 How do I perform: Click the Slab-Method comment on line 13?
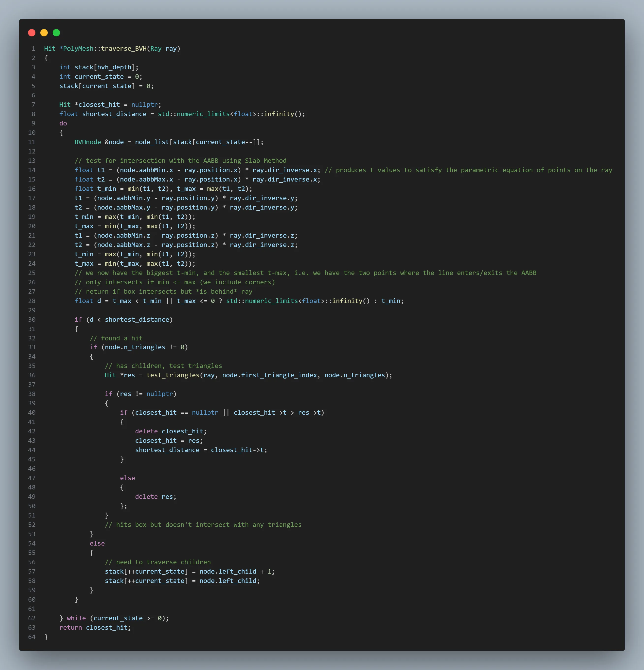point(181,161)
